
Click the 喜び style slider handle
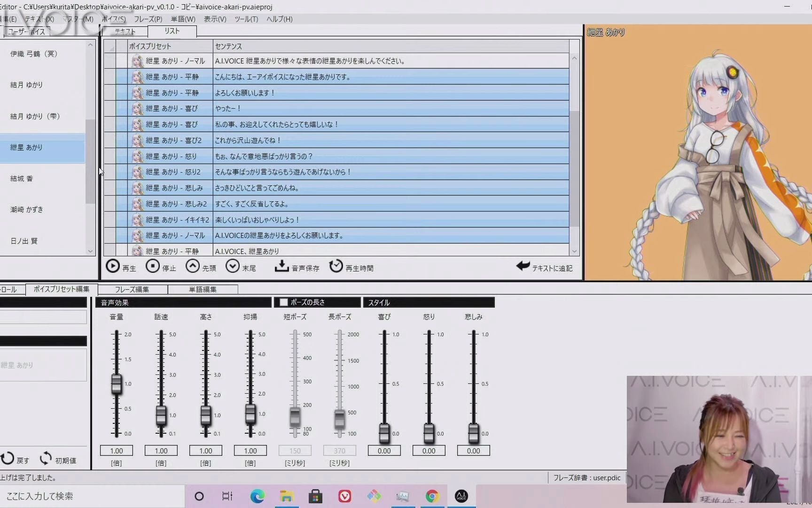[384, 433]
